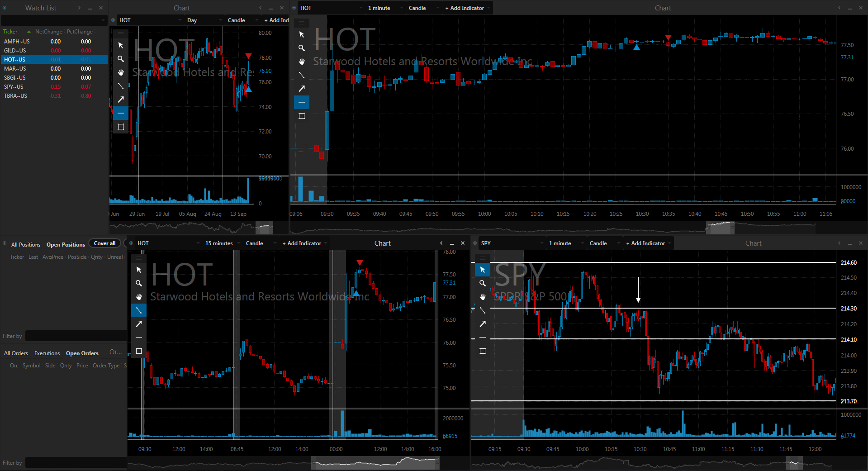This screenshot has width=868, height=471.
Task: Activate hand pan tool in top 1-minute HOT chart
Action: coord(302,62)
